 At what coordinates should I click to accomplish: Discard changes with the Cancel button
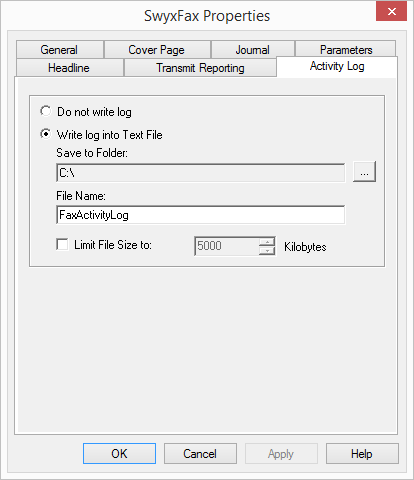click(x=200, y=454)
